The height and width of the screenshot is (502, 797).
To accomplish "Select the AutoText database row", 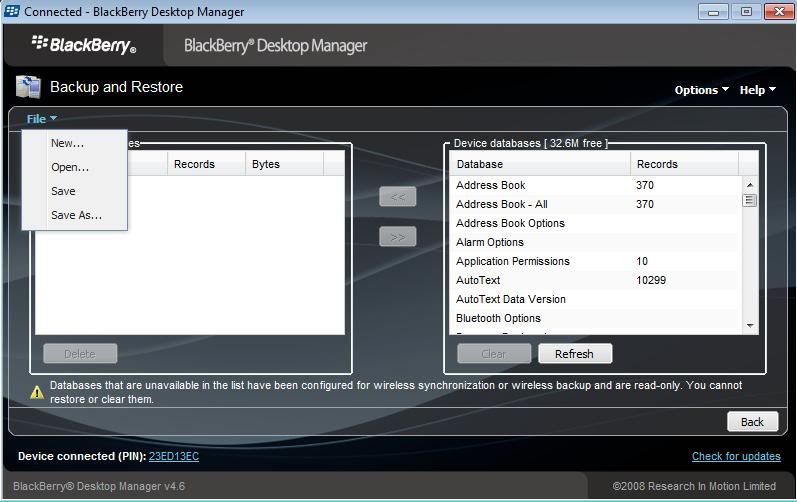I will [x=595, y=280].
